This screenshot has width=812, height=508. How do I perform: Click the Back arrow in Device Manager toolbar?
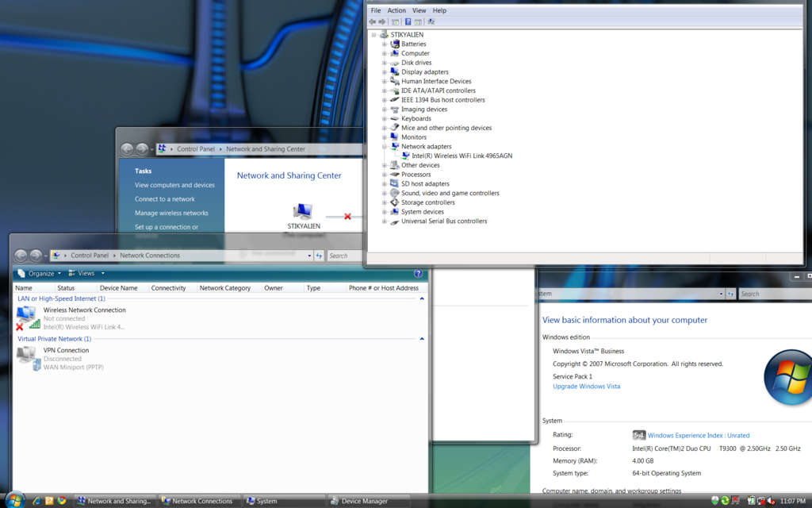pos(373,21)
